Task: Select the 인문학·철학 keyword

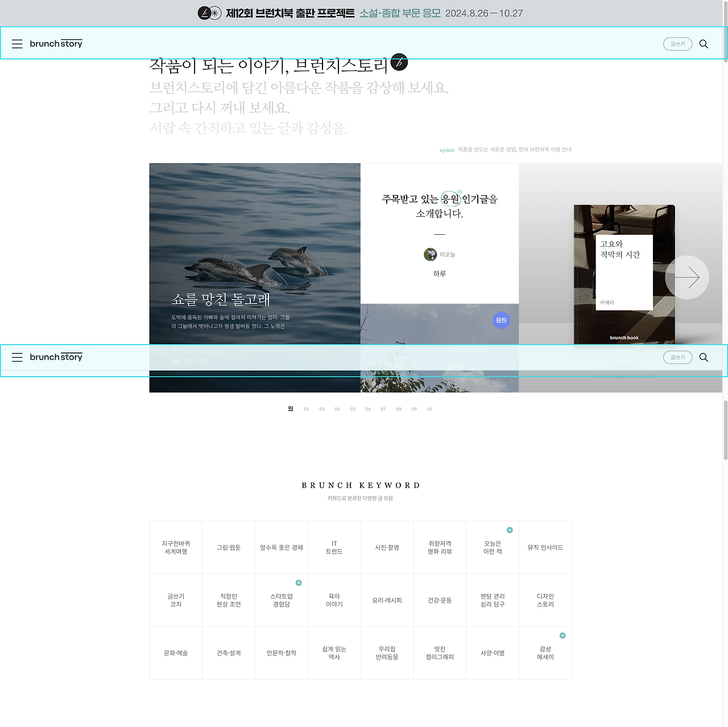Action: [x=282, y=653]
